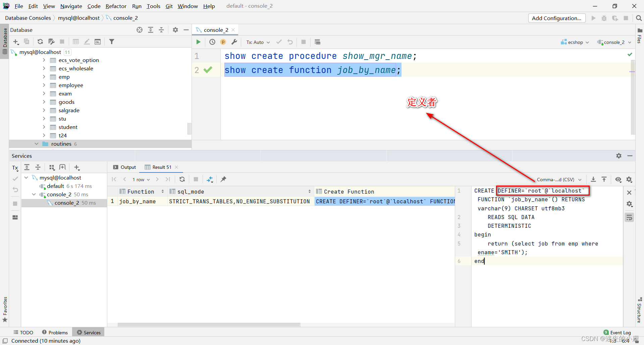Screen dimensions: 644x345
Task: Run the query with the green Execute icon
Action: pyautogui.click(x=198, y=42)
